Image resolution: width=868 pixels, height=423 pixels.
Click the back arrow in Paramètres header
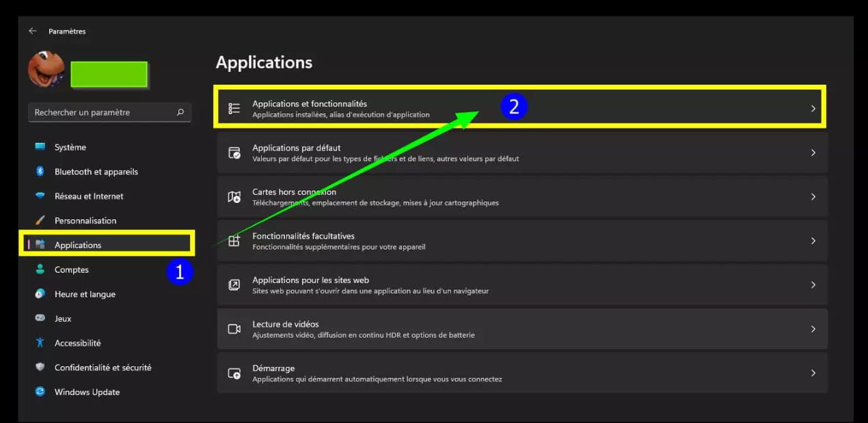tap(33, 31)
